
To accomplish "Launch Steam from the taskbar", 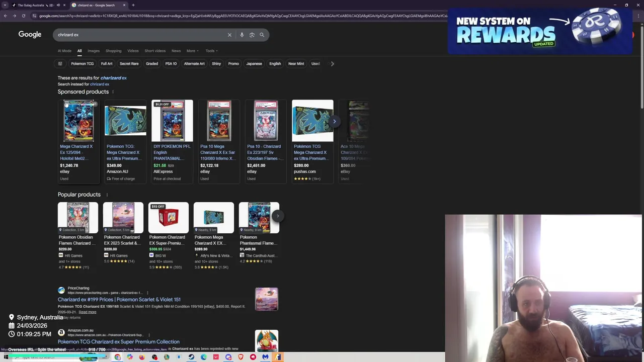I will tap(191, 357).
